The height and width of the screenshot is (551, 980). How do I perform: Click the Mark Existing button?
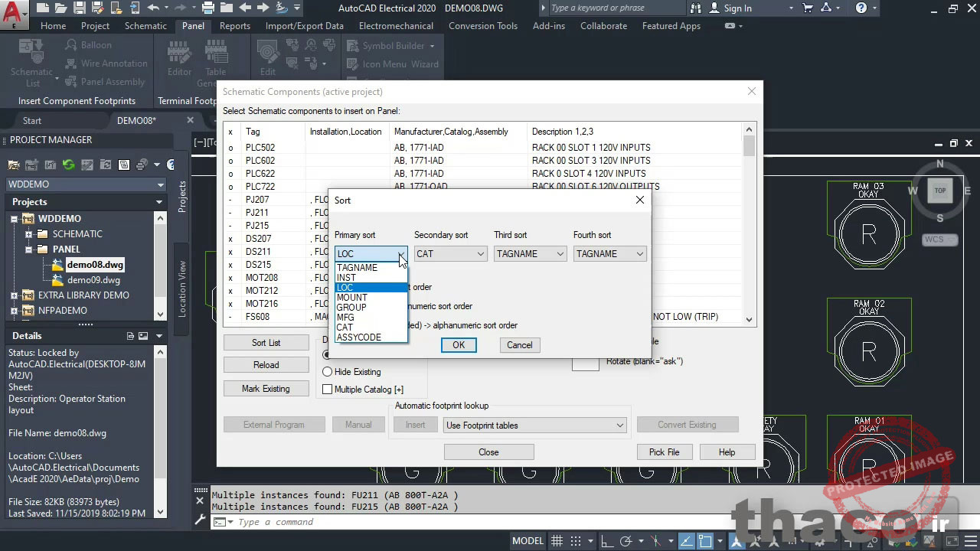point(266,389)
